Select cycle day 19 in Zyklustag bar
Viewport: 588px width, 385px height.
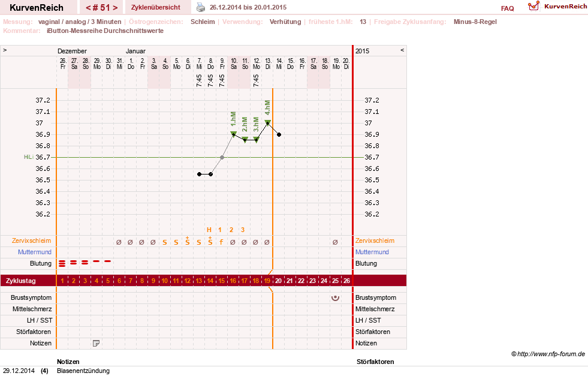pos(267,281)
